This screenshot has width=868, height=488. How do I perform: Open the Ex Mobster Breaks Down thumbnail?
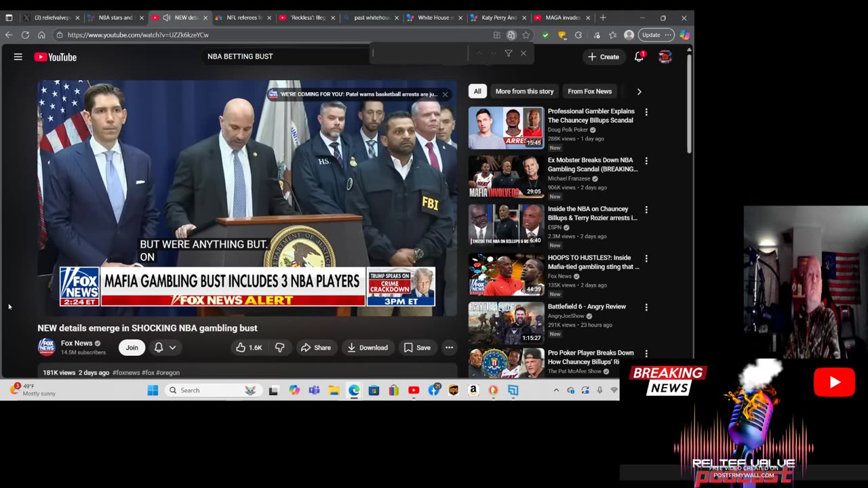click(506, 176)
